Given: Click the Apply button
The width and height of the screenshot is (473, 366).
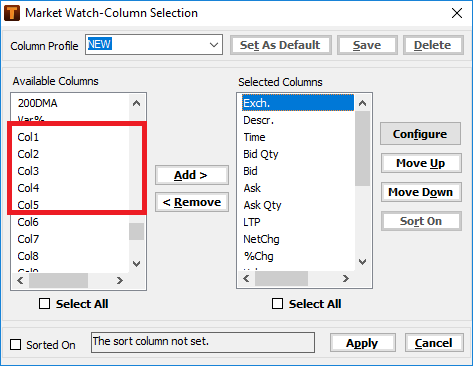Looking at the screenshot, I should (363, 343).
